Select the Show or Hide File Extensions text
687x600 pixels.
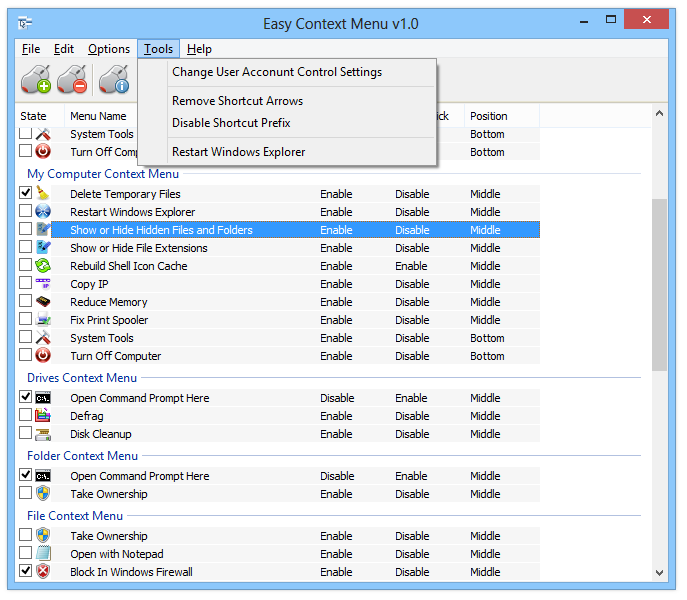coord(139,248)
